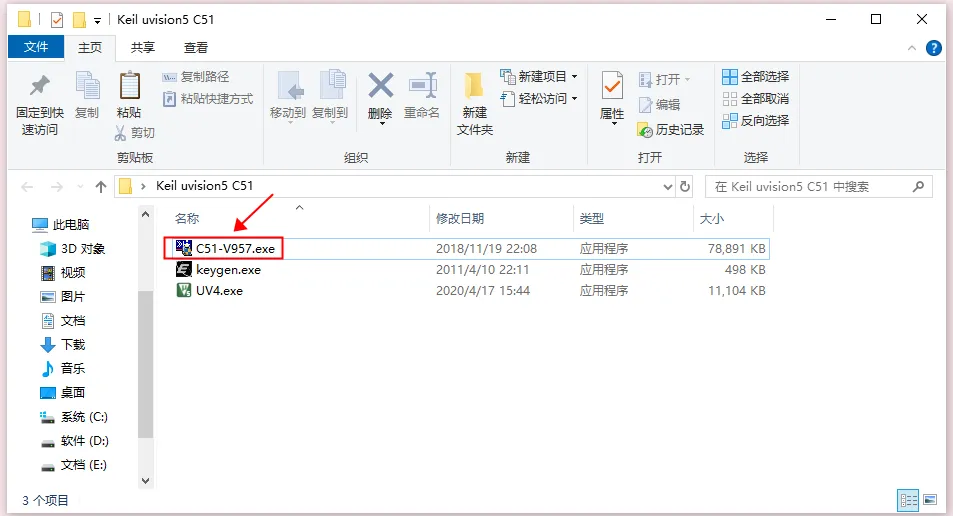Open Documents (E:) drive

(x=74, y=465)
